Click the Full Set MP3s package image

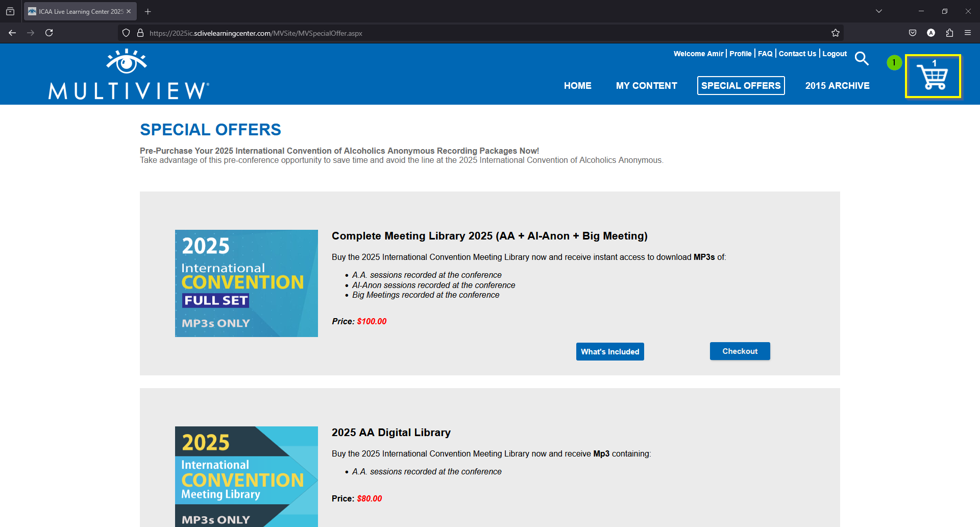[247, 283]
